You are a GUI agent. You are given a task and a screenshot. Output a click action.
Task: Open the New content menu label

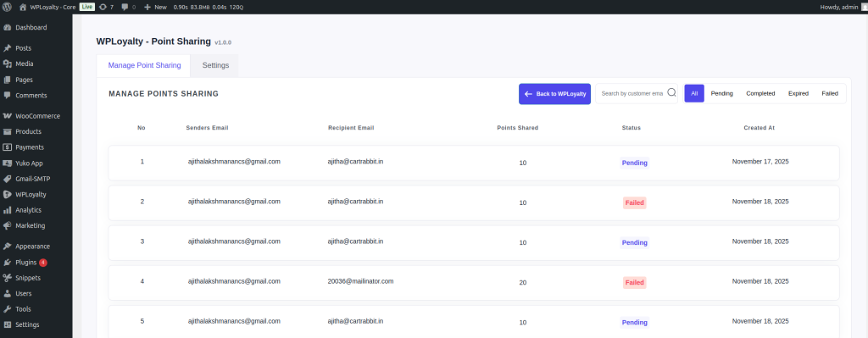160,7
